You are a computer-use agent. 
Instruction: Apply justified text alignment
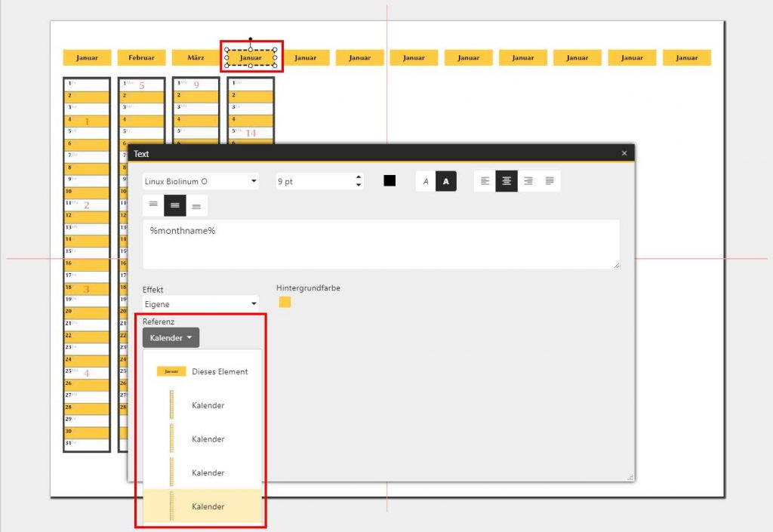[x=550, y=181]
